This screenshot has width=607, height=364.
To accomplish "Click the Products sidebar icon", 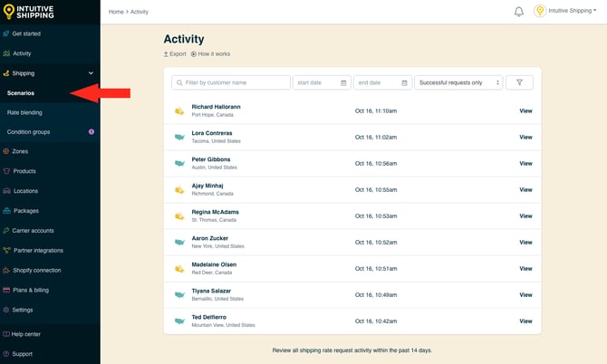I will click(6, 171).
